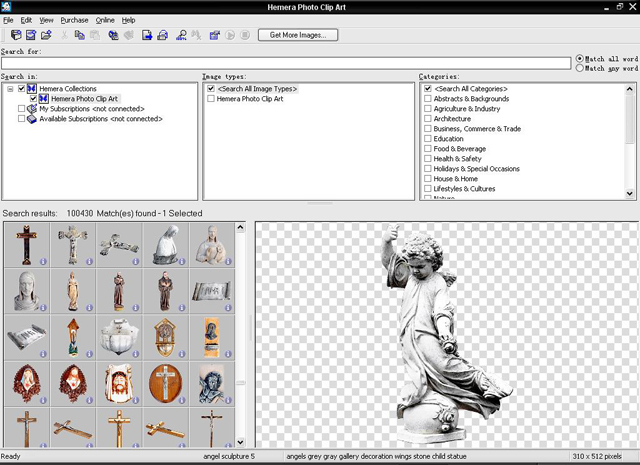
Task: Click the Get More Images button
Action: click(298, 35)
